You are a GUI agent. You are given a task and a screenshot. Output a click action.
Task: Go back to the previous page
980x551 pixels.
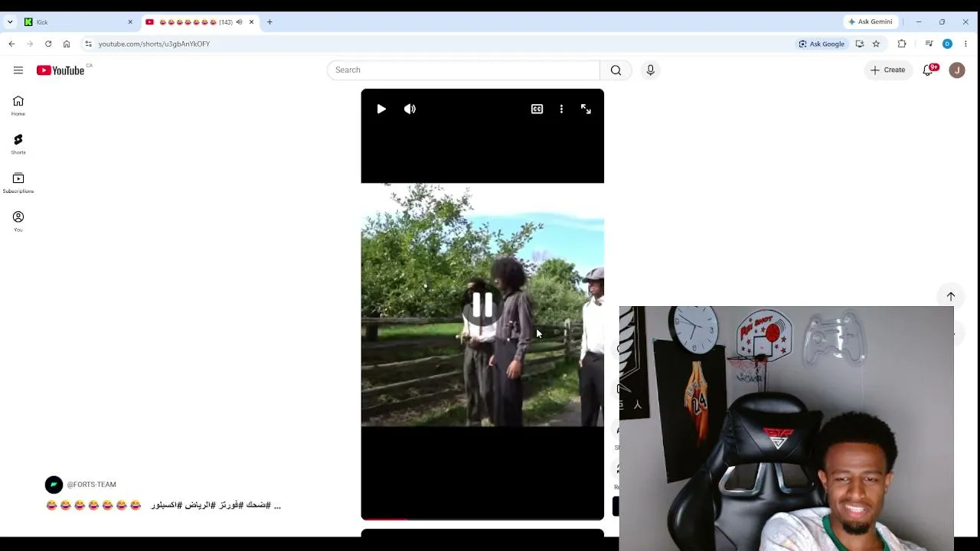point(11,44)
